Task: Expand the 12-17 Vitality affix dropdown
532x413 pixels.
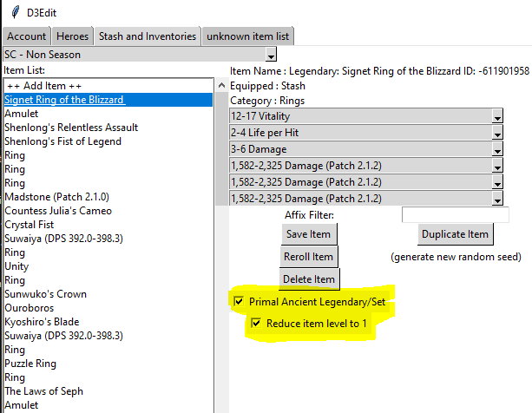Action: [x=366, y=116]
